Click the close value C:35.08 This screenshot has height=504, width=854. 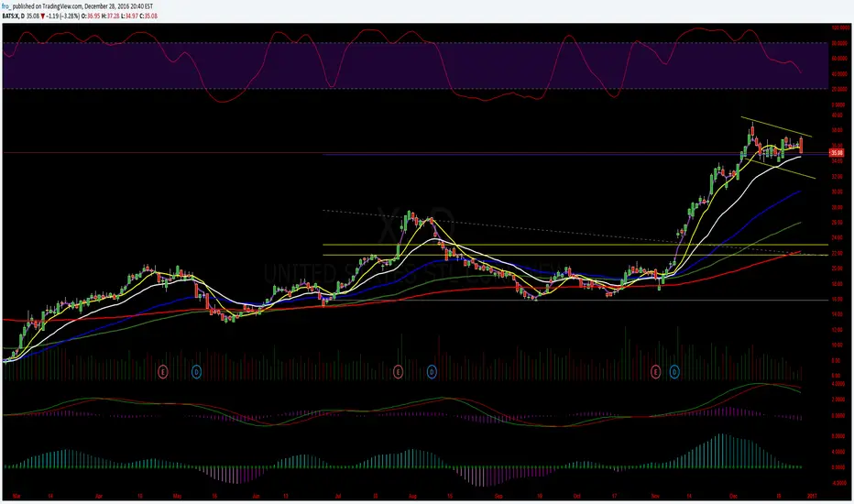(148, 16)
